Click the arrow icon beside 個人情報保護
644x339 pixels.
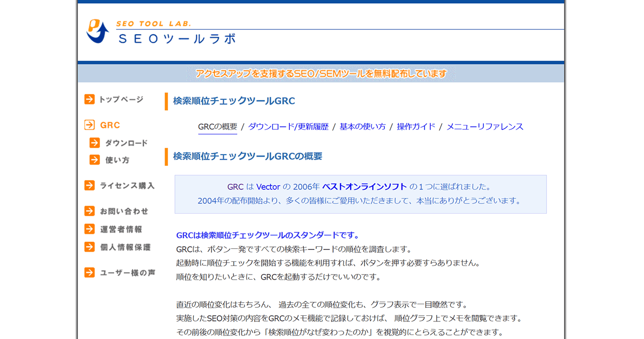90,247
